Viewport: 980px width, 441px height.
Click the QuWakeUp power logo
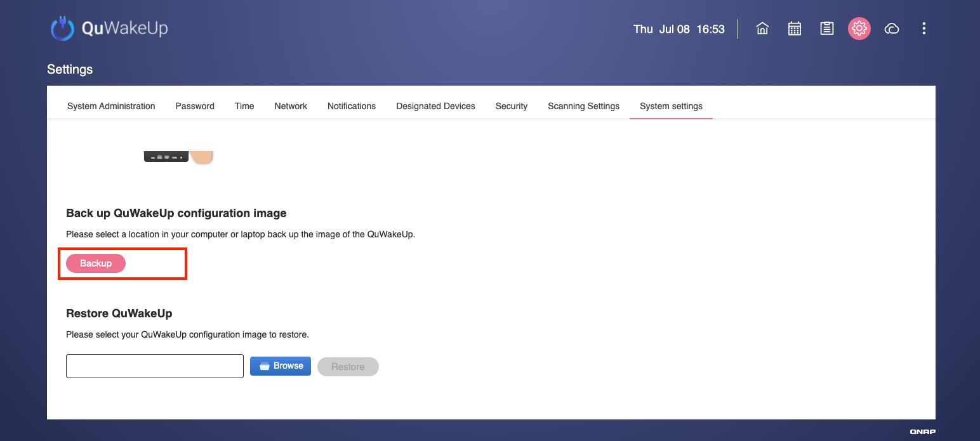point(62,29)
